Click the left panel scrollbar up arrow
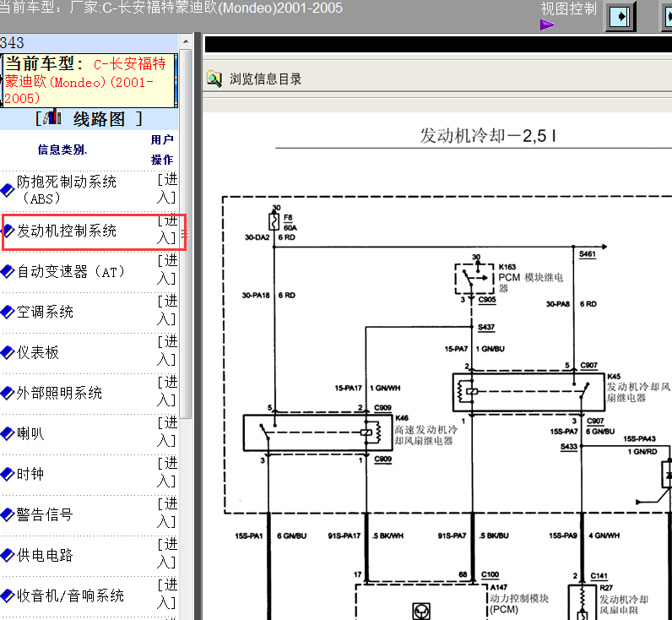This screenshot has width=672, height=620. click(x=186, y=41)
